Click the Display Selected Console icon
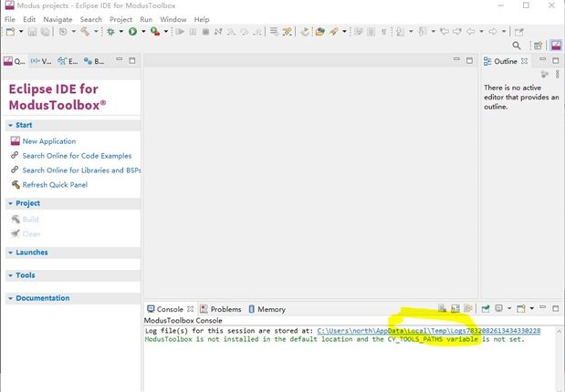This screenshot has height=392, width=565. point(498,308)
